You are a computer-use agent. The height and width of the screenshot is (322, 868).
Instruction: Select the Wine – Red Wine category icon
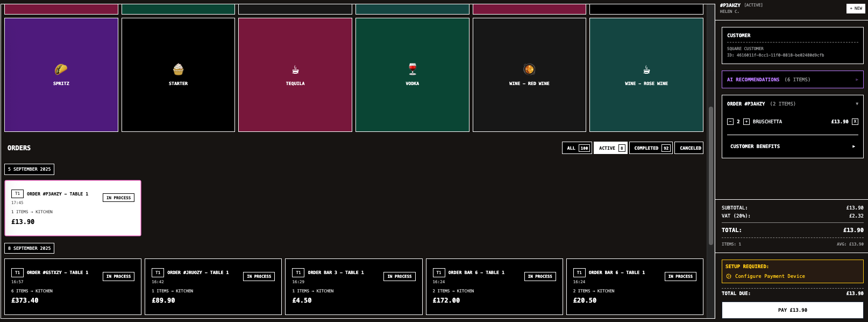[529, 69]
